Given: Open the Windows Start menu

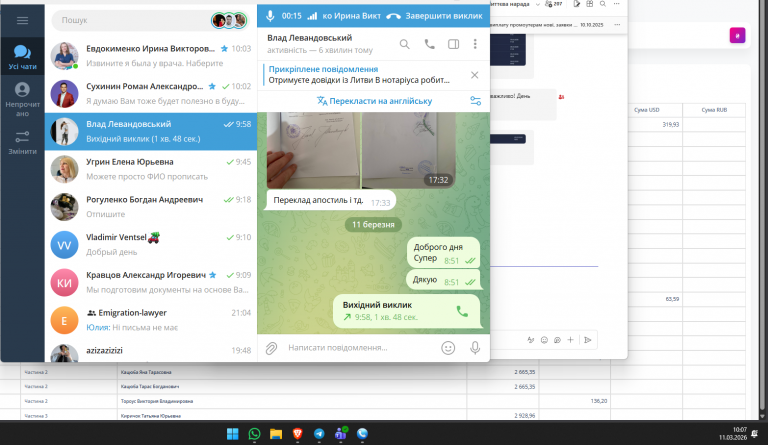Looking at the screenshot, I should 233,434.
